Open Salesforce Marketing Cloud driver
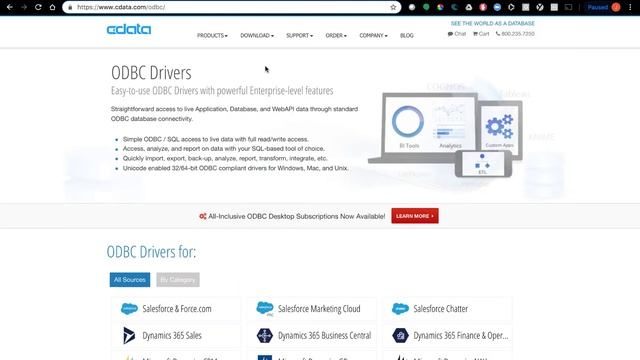 (x=312, y=309)
